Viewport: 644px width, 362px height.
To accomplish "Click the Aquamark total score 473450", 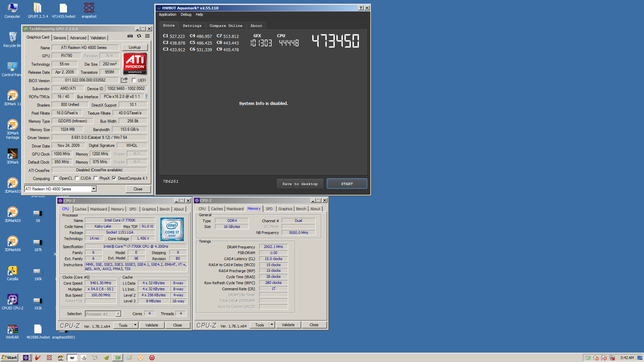I will tap(335, 41).
